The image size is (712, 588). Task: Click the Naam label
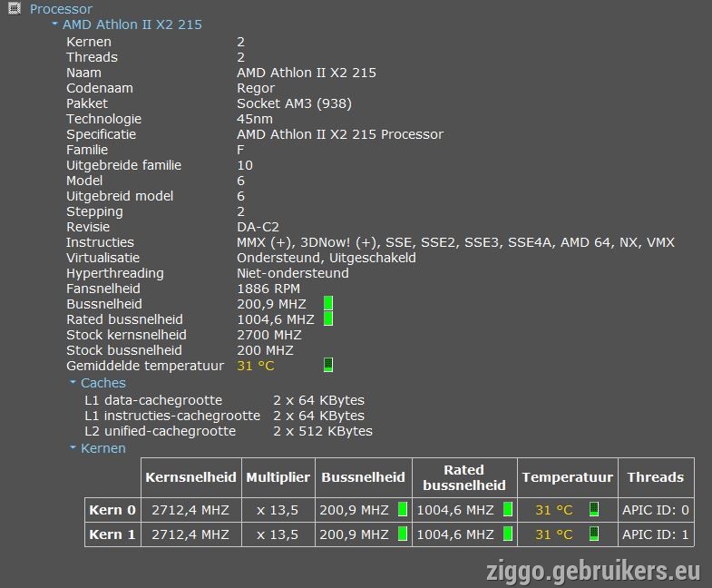click(x=84, y=73)
